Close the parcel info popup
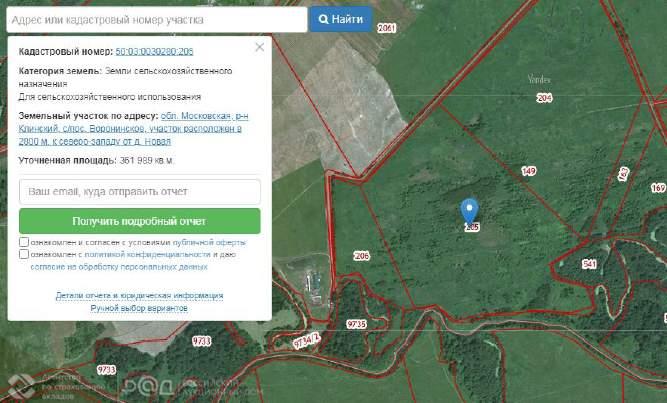Viewport: 667px width, 403px height. tap(260, 47)
